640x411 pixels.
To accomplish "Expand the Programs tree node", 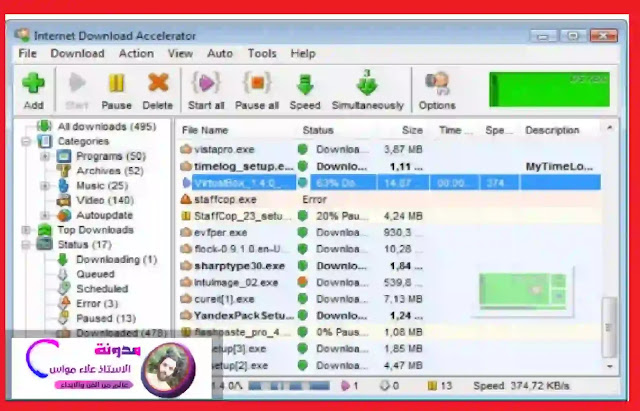I will click(x=45, y=156).
